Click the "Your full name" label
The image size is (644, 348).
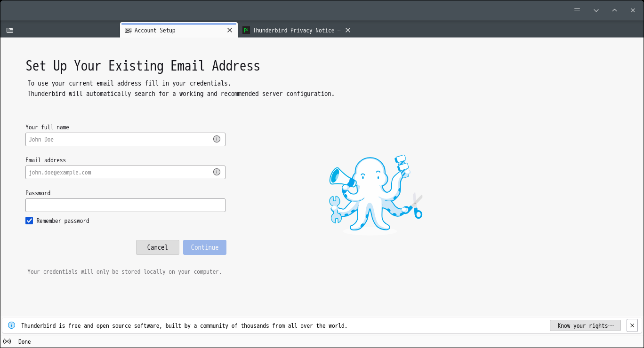(x=47, y=127)
